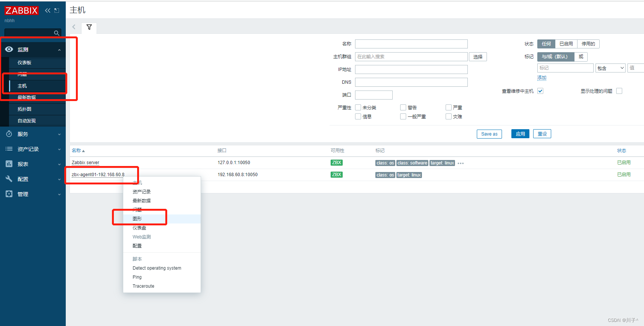Viewport: 644px width, 326px height.
Task: Choose 图形 from context menu
Action: pos(162,219)
